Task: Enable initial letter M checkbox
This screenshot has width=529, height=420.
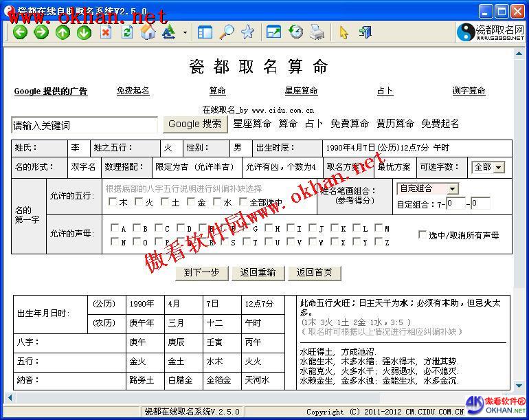Action: click(x=379, y=228)
